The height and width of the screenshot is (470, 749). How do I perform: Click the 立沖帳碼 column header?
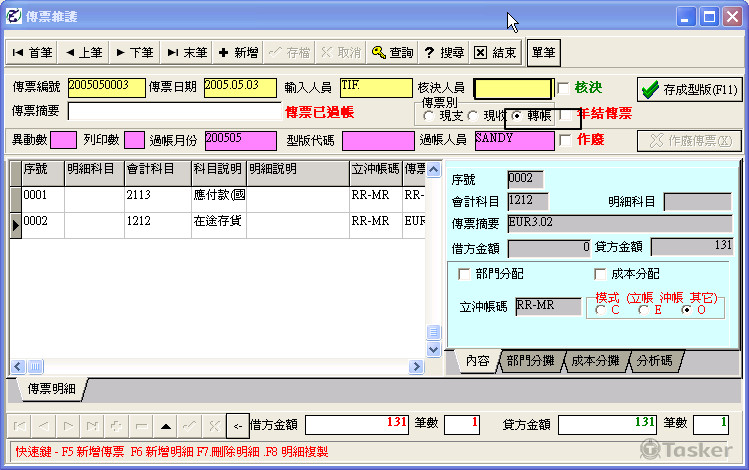coord(375,173)
